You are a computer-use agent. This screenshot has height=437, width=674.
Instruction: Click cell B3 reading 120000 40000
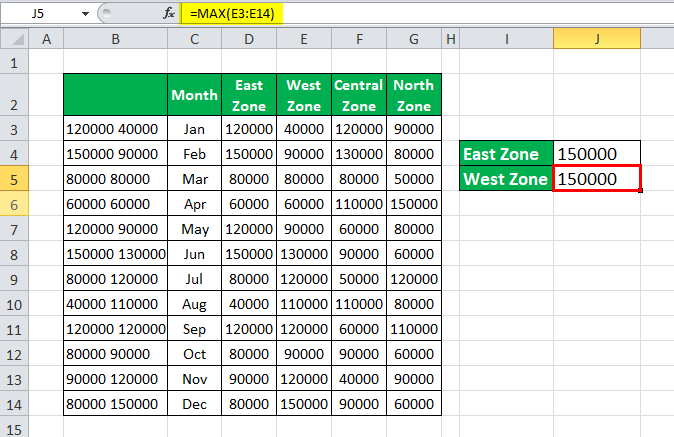pos(115,128)
